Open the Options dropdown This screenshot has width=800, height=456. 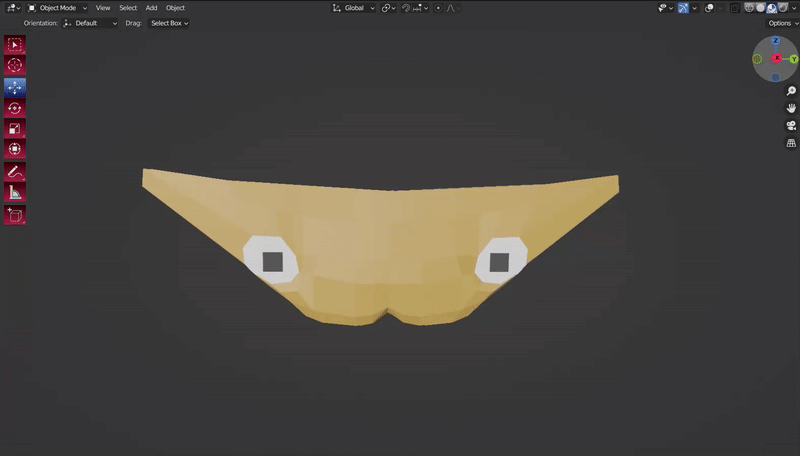coord(783,23)
